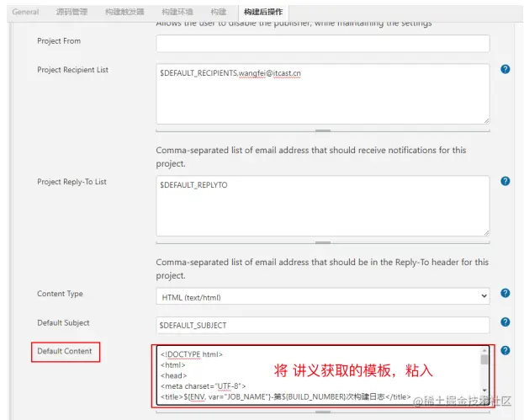The image size is (524, 420).
Task: Click resize grip of Recipient List textarea
Action: pyautogui.click(x=486, y=121)
